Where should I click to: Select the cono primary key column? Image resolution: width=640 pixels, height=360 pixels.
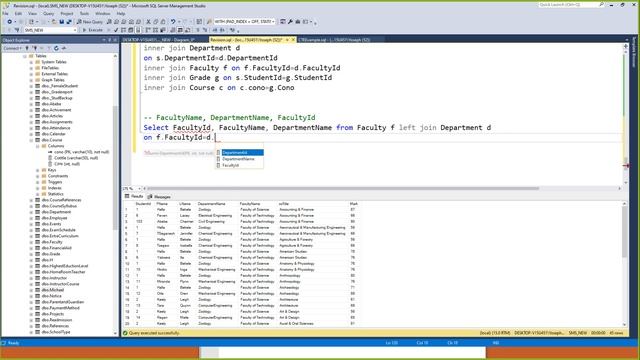click(81, 152)
